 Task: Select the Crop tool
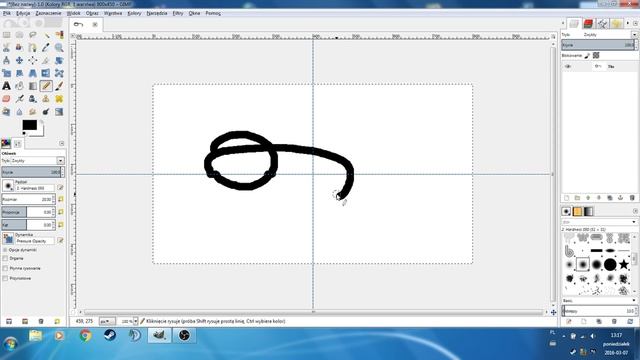coord(46,60)
